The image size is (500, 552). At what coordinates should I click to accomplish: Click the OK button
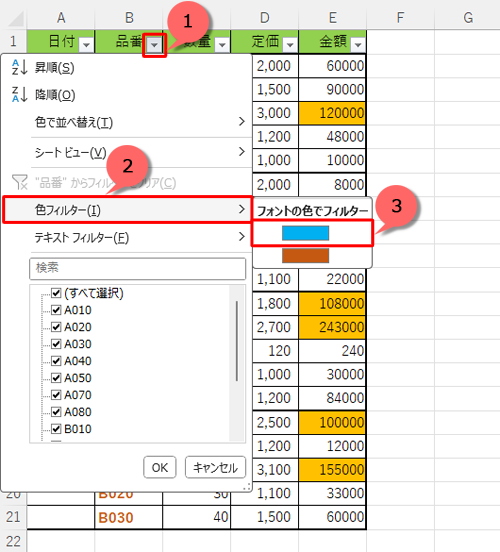coord(160,468)
